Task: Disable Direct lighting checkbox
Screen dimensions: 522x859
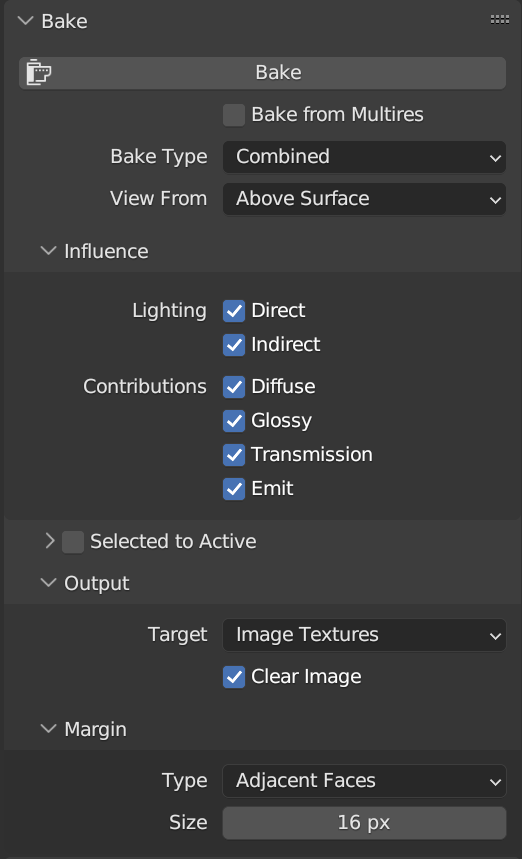Action: click(x=234, y=311)
